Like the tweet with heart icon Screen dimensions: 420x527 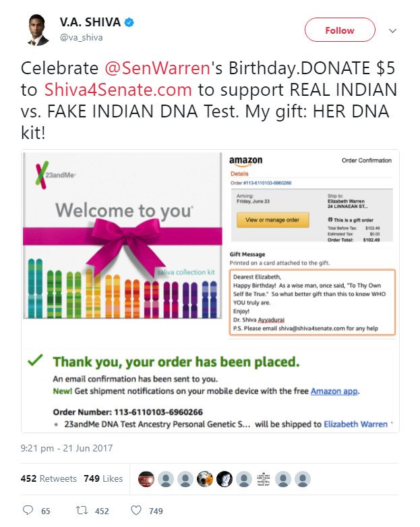coord(136,511)
